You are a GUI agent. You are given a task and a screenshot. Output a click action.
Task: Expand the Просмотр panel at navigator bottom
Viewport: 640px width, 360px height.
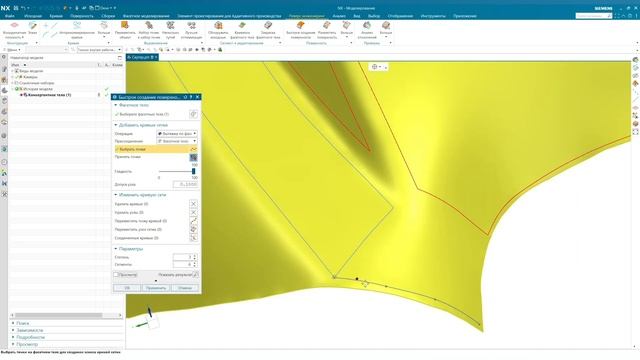pyautogui.click(x=13, y=344)
